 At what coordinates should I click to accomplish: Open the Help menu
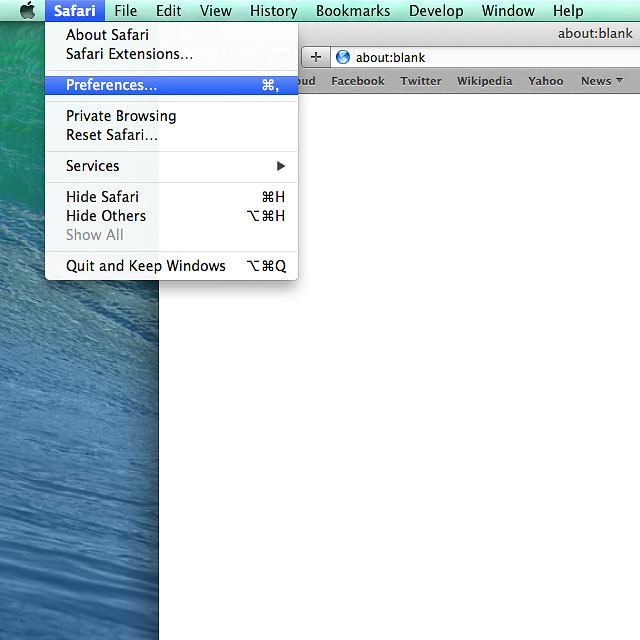click(568, 11)
